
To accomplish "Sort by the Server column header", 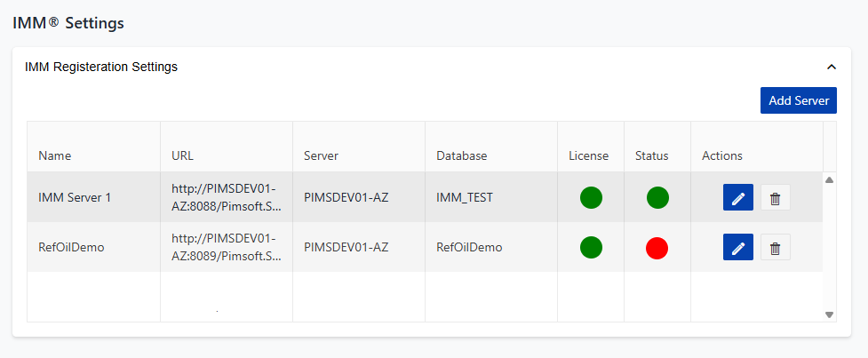I will tap(321, 155).
